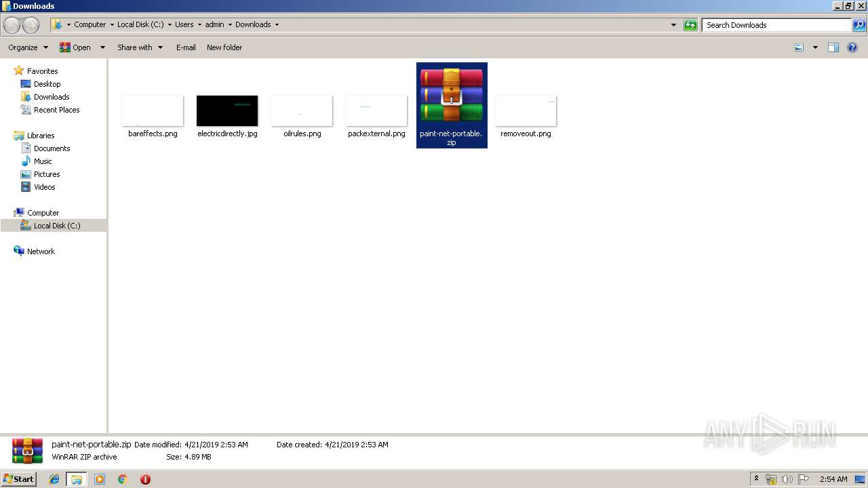Launch Windows Media Player from taskbar
The width and height of the screenshot is (868, 488).
(100, 479)
